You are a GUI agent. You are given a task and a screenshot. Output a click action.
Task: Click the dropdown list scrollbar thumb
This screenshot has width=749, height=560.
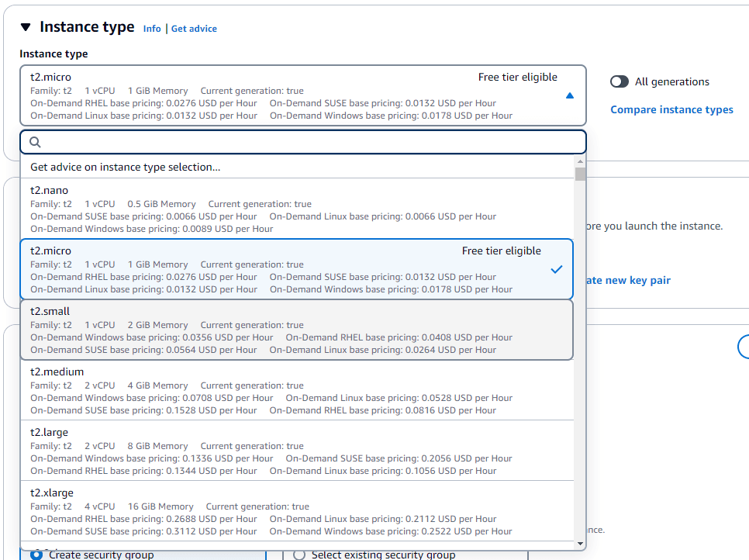click(x=579, y=175)
